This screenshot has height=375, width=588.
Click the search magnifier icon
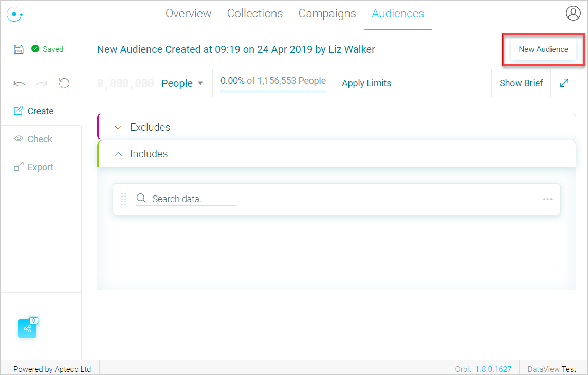point(141,198)
